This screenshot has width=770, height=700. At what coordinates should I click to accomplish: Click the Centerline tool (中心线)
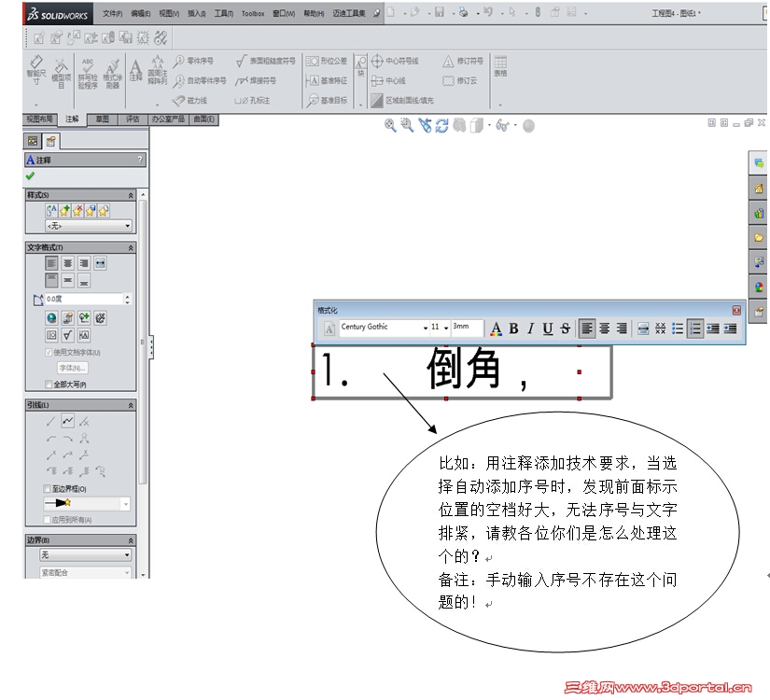point(388,80)
